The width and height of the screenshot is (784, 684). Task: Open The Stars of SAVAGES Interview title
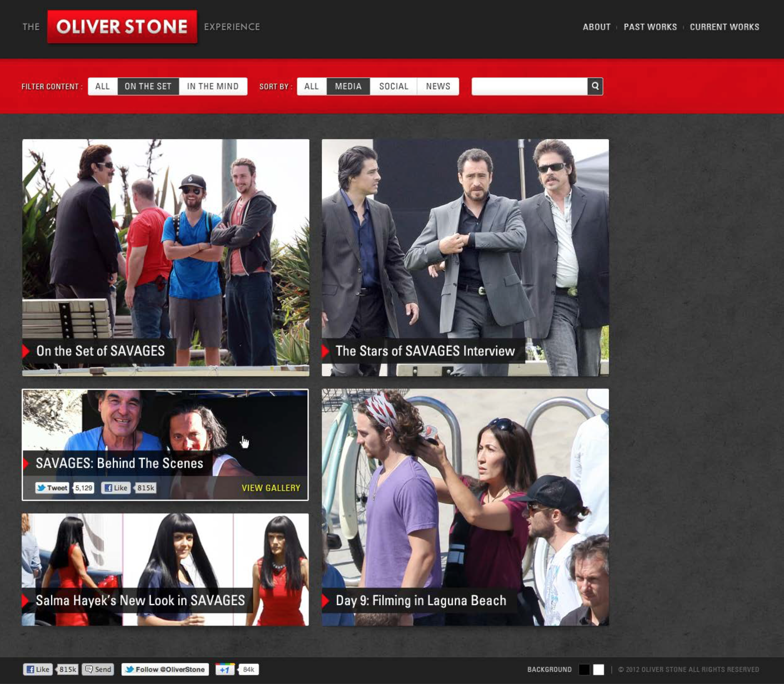(425, 351)
